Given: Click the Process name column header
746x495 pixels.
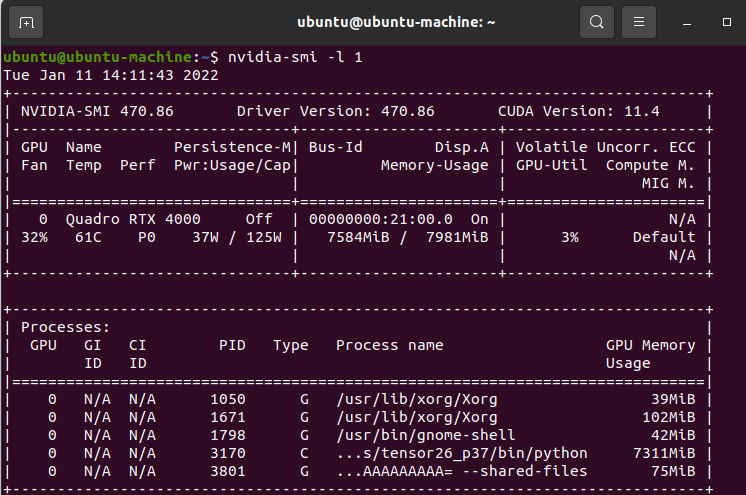Looking at the screenshot, I should [x=390, y=346].
